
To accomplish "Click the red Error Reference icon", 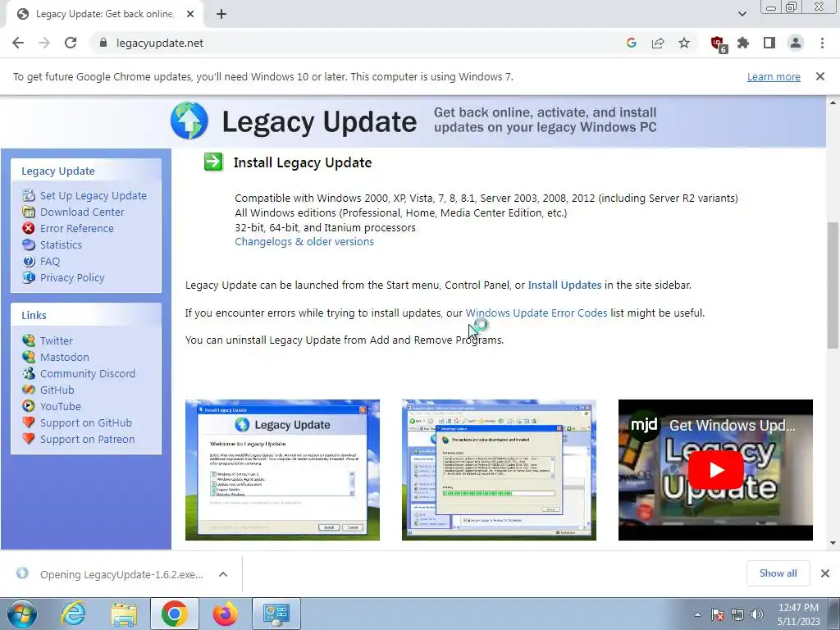I will [x=29, y=228].
